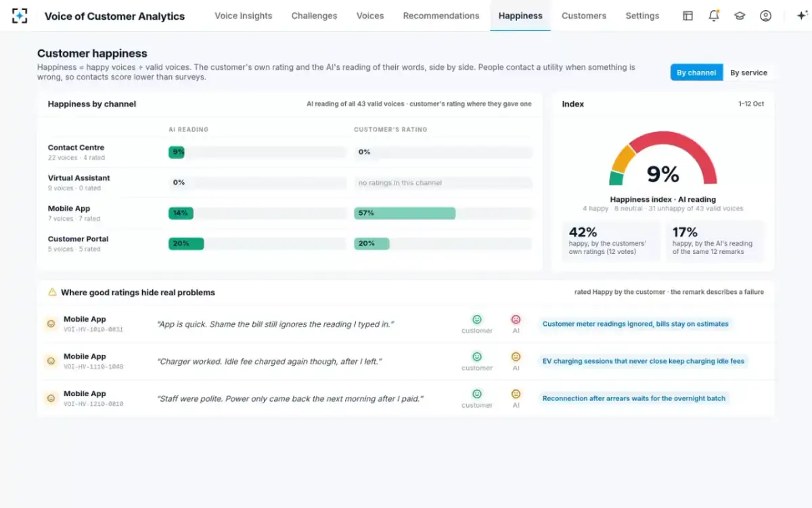Click customer happy face for 'Staff were polite' remark
The height and width of the screenshot is (508, 812).
(477, 394)
